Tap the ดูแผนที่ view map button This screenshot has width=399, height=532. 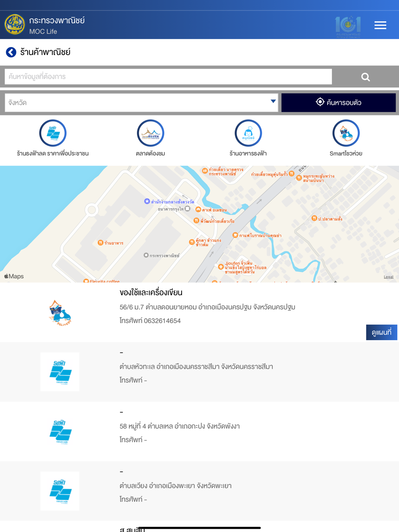pyautogui.click(x=381, y=332)
